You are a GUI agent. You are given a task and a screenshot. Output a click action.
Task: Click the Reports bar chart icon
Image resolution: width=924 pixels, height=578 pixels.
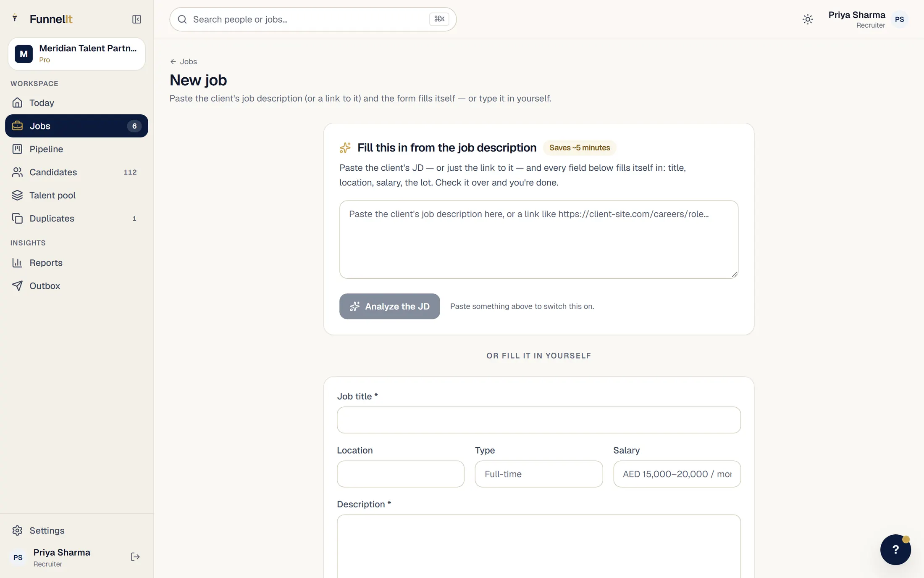17,262
